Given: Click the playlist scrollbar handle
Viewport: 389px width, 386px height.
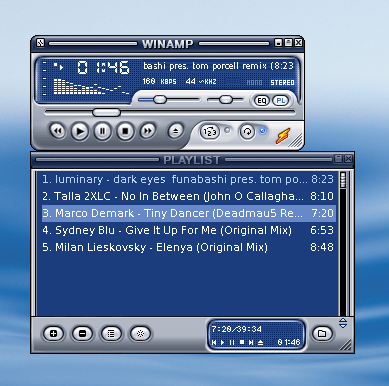Looking at the screenshot, I should click(x=343, y=180).
